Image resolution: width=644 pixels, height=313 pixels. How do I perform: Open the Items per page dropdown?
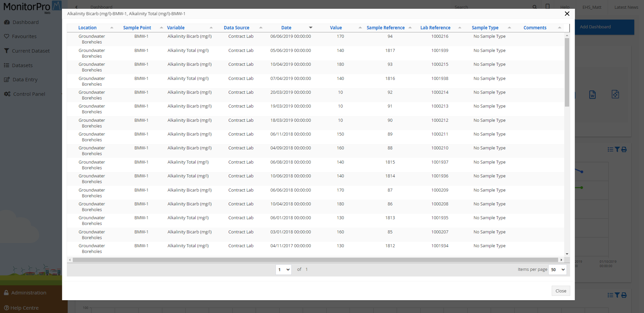coord(558,269)
